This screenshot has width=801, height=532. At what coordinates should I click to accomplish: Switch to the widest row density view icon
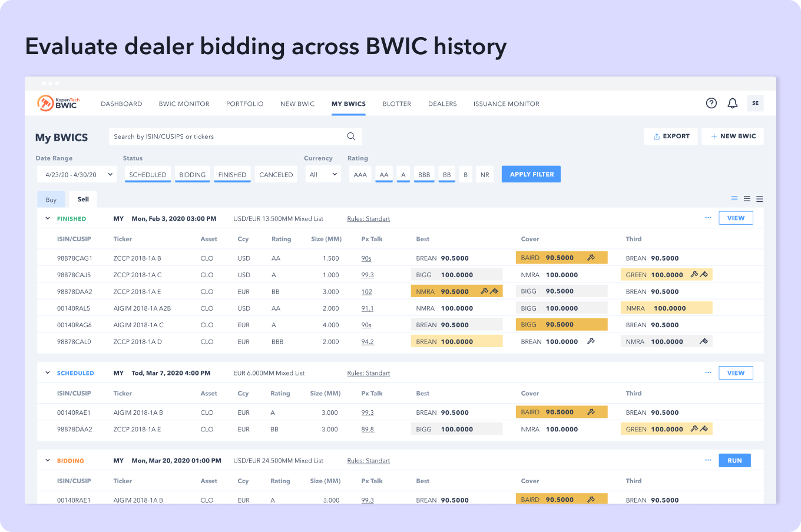coord(759,199)
